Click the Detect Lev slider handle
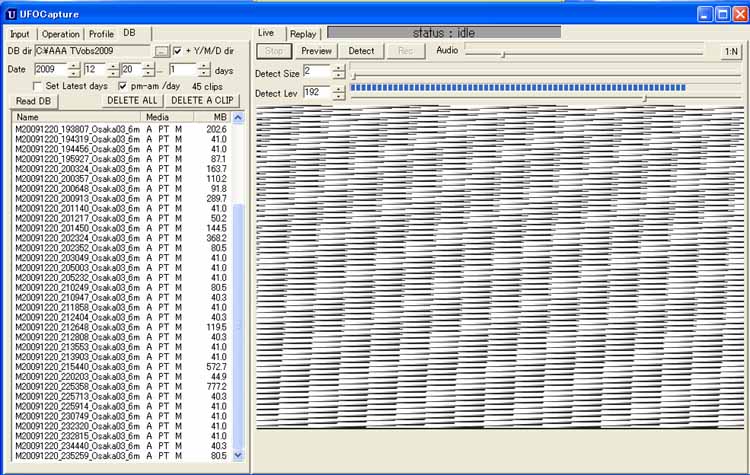Screen dimensions: 750x475 [x=645, y=98]
